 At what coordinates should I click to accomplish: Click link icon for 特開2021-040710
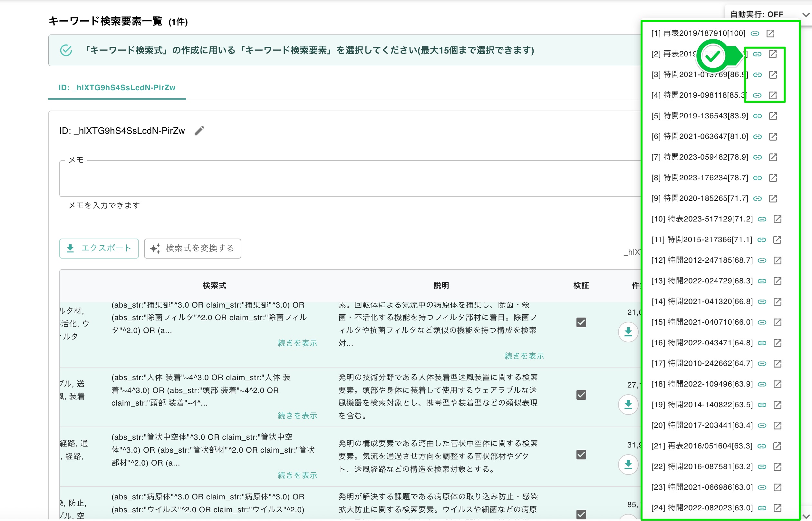pyautogui.click(x=762, y=322)
